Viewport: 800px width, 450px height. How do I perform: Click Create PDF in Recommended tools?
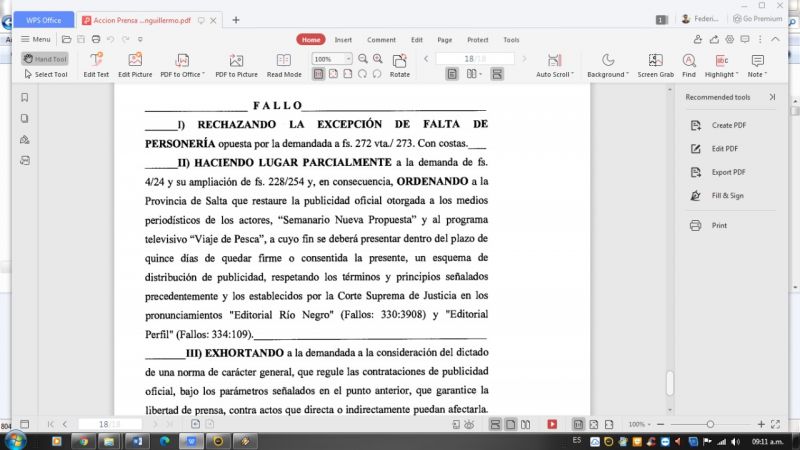(x=719, y=125)
